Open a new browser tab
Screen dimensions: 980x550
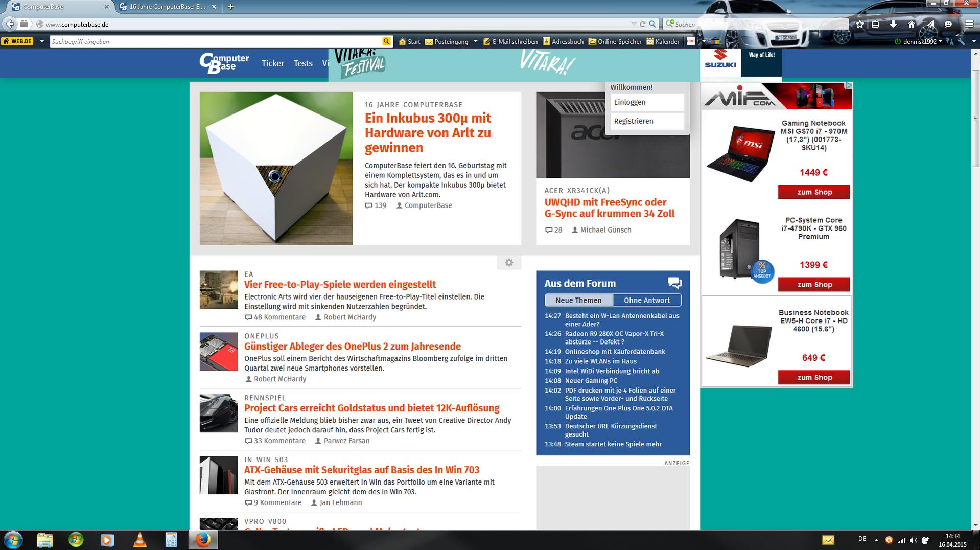(230, 7)
